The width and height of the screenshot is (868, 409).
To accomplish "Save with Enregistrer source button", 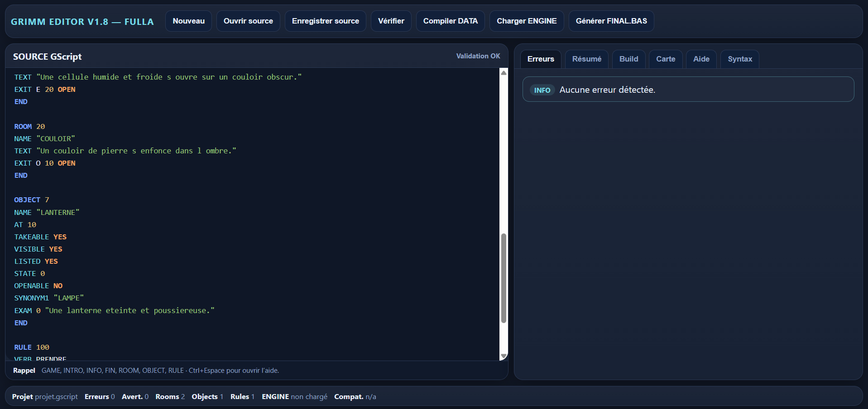I will [x=325, y=21].
